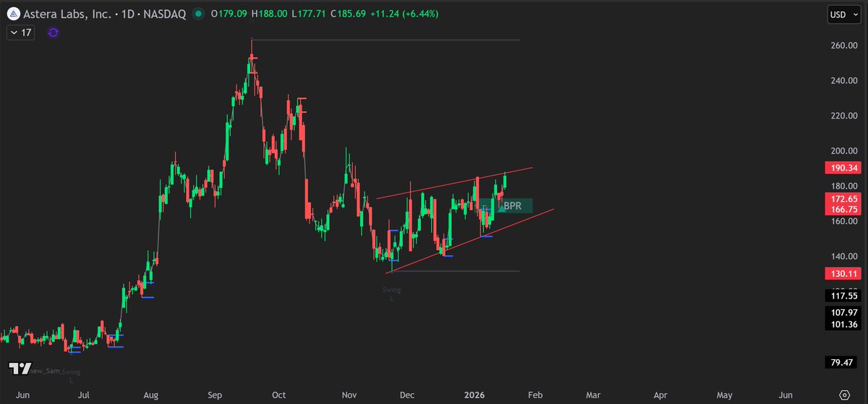The height and width of the screenshot is (404, 868).
Task: Click the TradingView logo
Action: coord(20,368)
